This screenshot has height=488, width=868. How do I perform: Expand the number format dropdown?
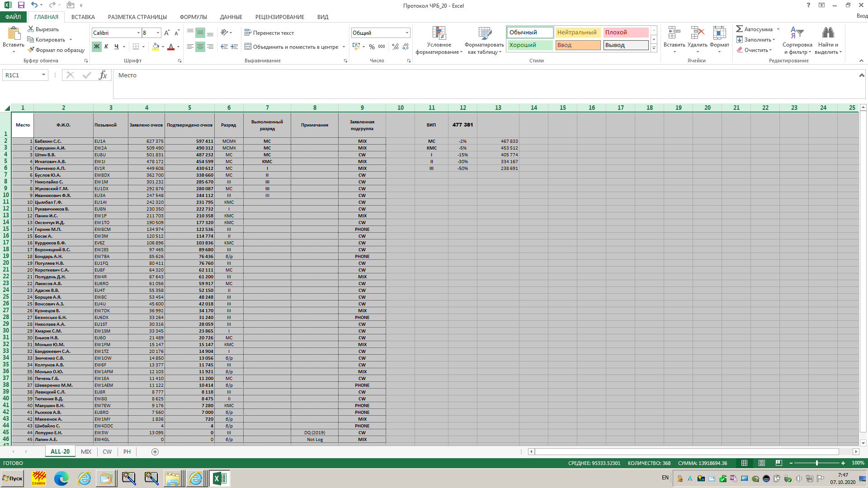407,33
